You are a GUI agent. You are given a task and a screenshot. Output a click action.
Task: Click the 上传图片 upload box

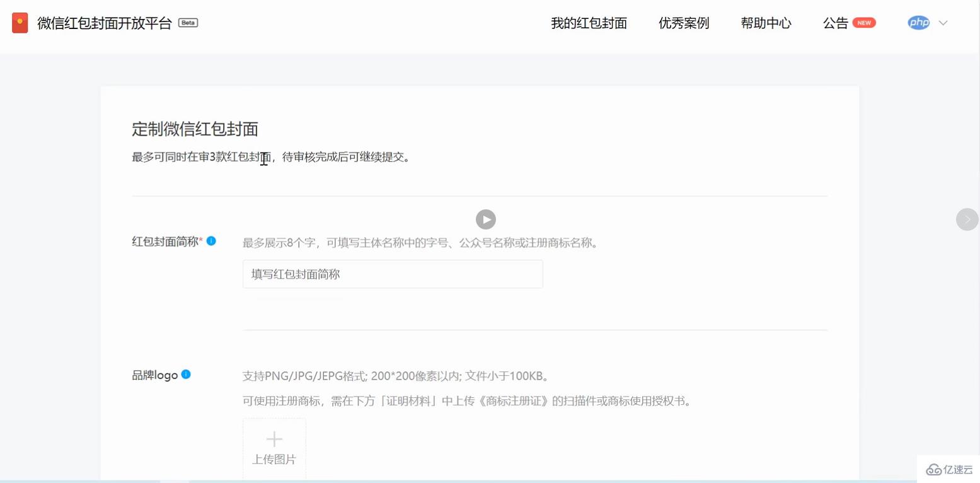point(274,448)
